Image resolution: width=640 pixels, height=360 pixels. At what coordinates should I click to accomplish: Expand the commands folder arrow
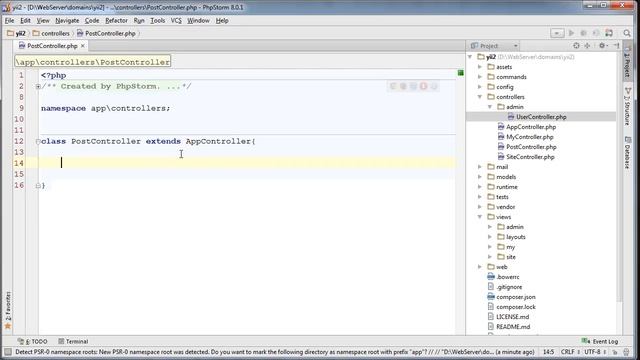click(x=480, y=77)
